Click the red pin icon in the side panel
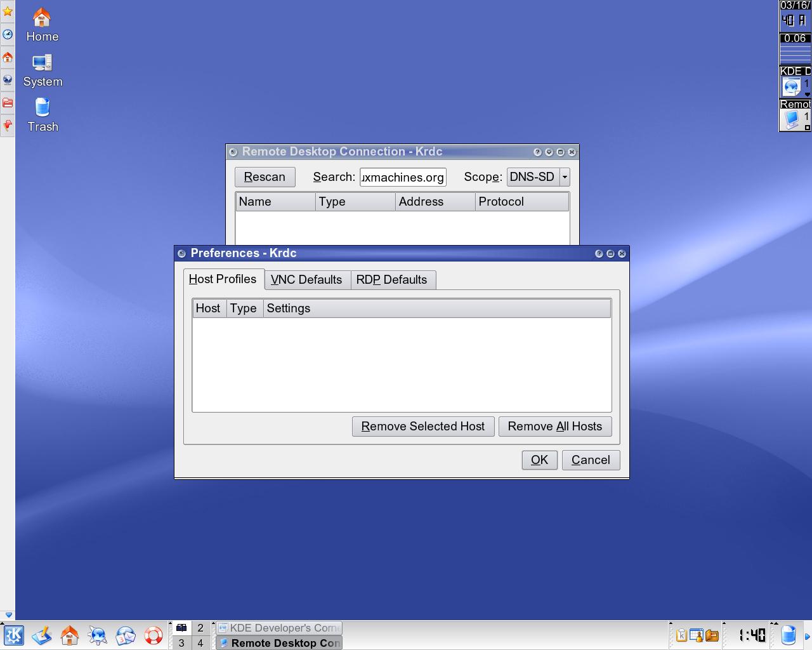 pos(8,125)
